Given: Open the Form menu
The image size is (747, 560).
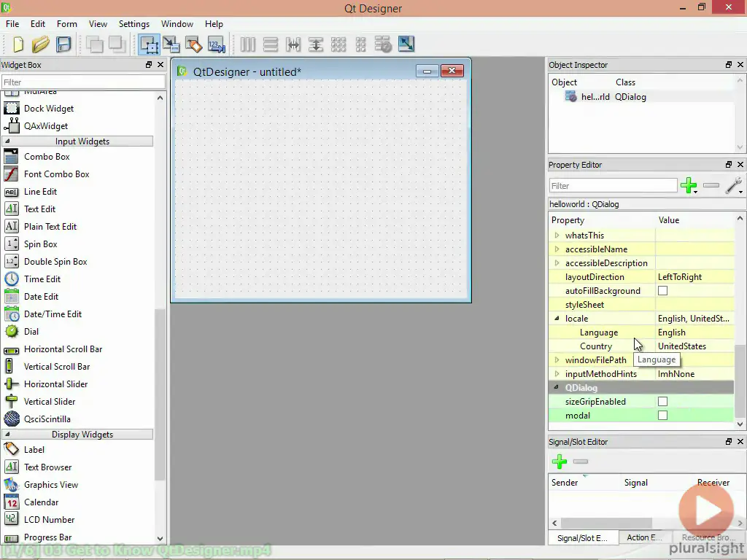Looking at the screenshot, I should [66, 24].
